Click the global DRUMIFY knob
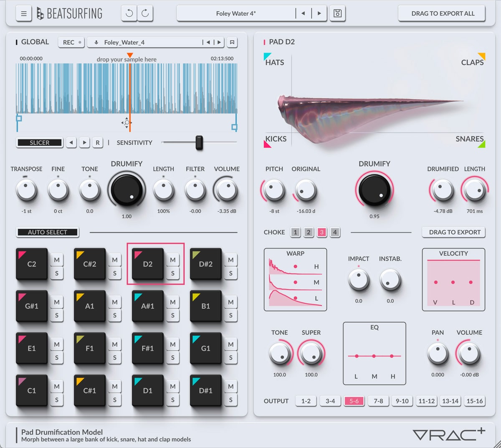501x448 pixels. [x=127, y=190]
